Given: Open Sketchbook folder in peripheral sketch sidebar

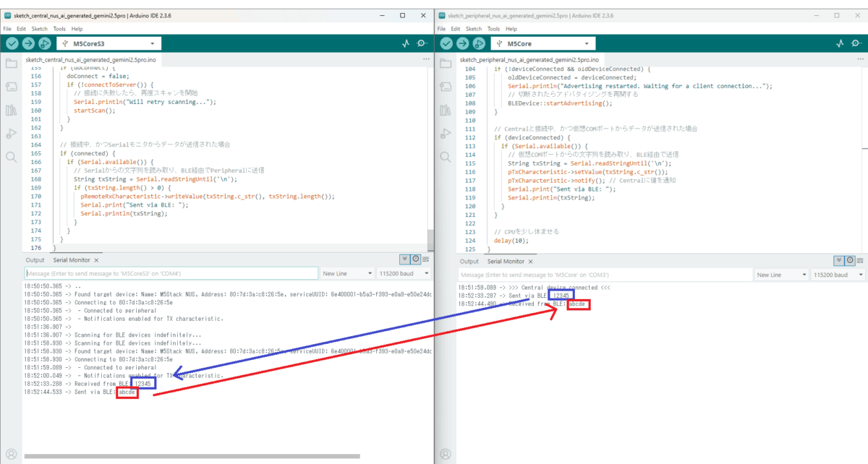Looking at the screenshot, I should pyautogui.click(x=446, y=64).
